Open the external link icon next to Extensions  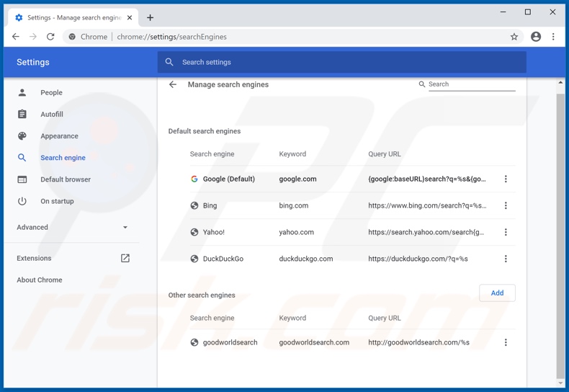(x=125, y=258)
